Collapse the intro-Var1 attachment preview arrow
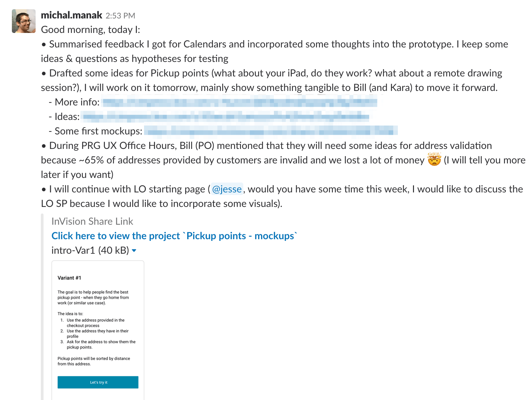The height and width of the screenshot is (400, 532). (134, 251)
